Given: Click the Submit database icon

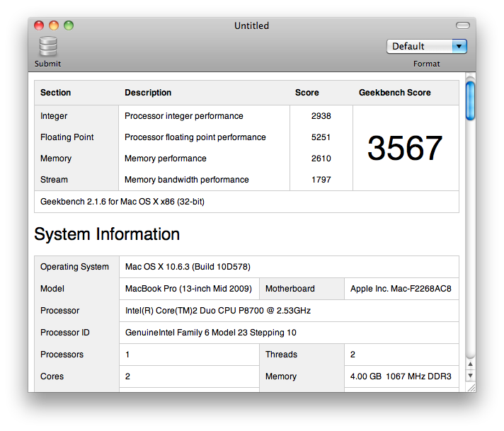Looking at the screenshot, I should 48,47.
